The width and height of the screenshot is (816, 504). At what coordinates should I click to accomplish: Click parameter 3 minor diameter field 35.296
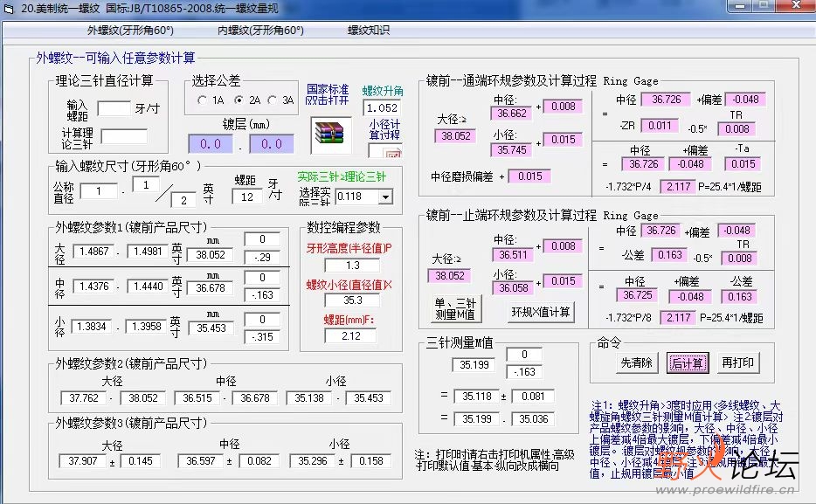tap(312, 461)
